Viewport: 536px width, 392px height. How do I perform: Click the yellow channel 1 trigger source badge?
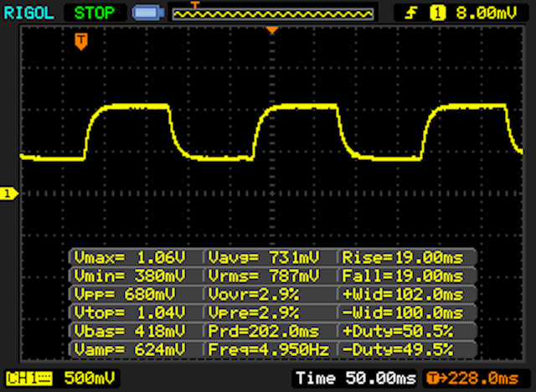click(x=438, y=13)
